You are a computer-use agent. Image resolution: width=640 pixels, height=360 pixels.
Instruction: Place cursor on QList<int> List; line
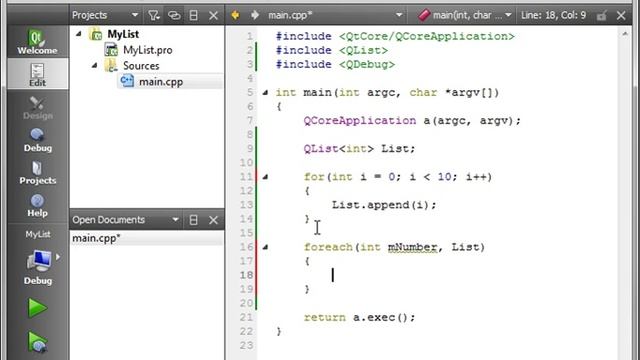point(359,149)
